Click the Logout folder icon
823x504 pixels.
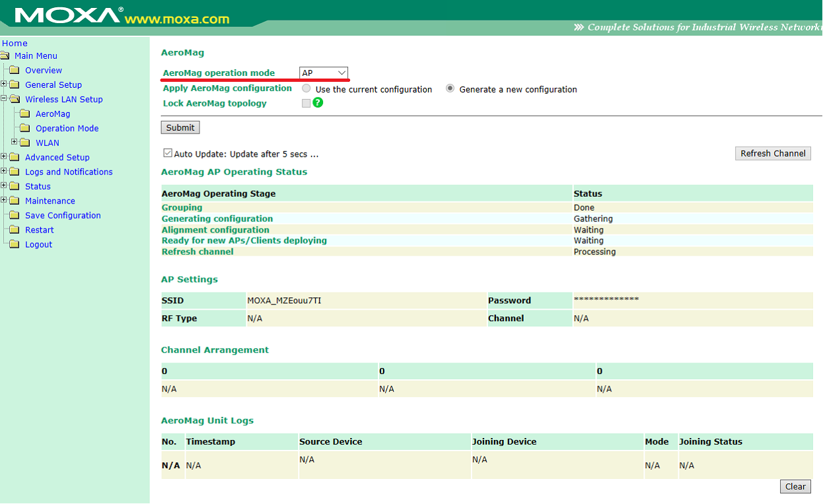[14, 244]
